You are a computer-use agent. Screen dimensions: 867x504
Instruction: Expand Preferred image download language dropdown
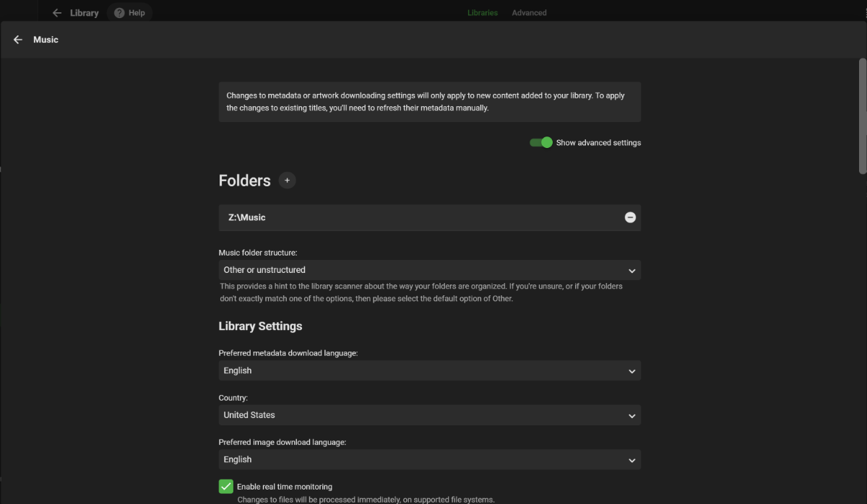(x=429, y=459)
